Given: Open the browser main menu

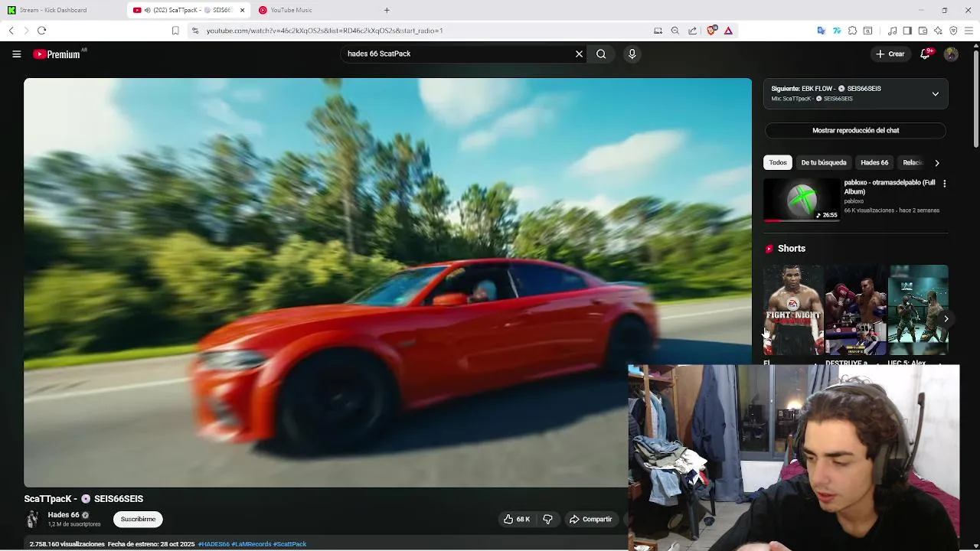Looking at the screenshot, I should [x=969, y=31].
